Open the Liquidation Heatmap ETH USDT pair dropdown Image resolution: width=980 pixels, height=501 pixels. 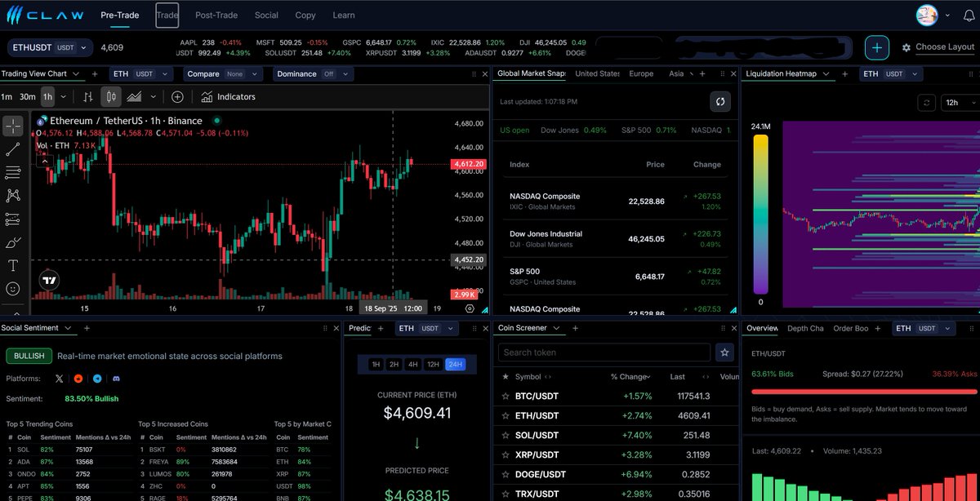tap(890, 73)
